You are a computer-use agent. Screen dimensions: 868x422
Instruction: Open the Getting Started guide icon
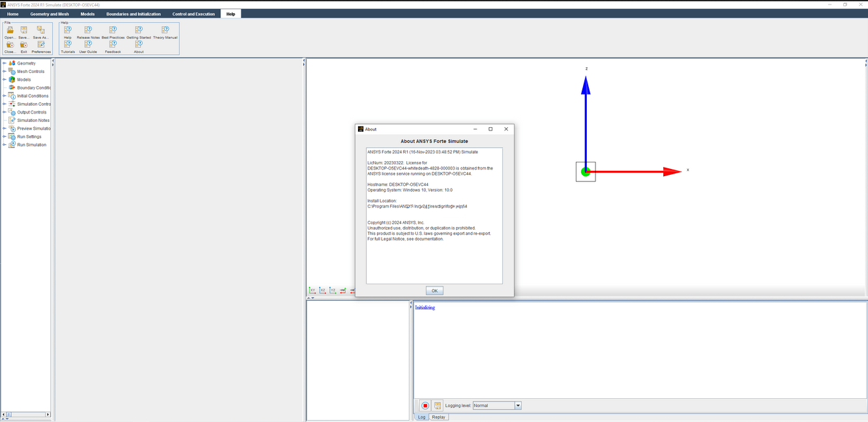[139, 30]
